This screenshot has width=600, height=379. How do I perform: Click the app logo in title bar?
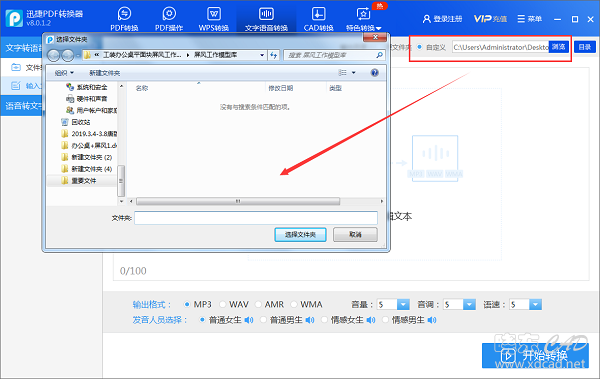point(14,18)
